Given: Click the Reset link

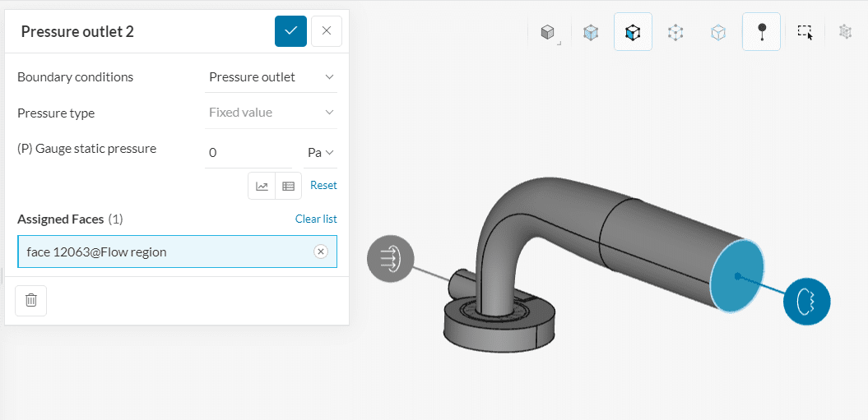Looking at the screenshot, I should pos(323,186).
